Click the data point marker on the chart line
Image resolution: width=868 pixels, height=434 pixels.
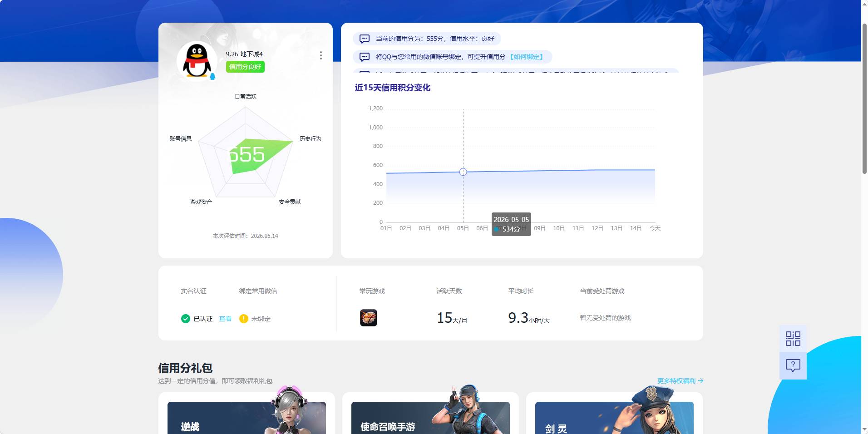(x=463, y=172)
